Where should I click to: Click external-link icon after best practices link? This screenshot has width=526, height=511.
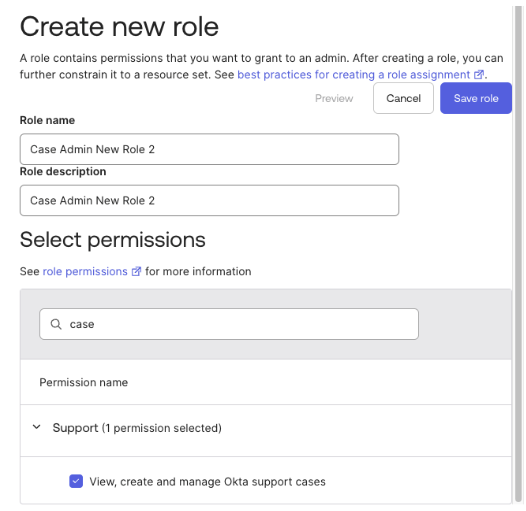[479, 74]
